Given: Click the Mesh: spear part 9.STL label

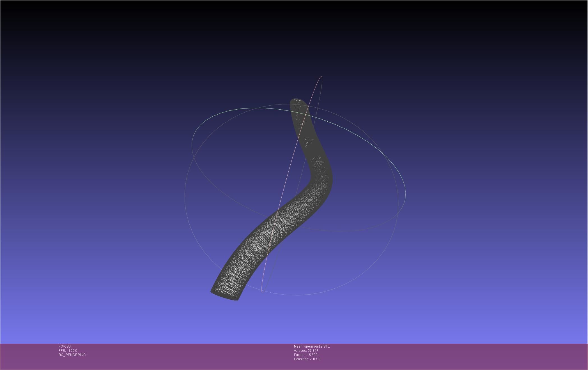Looking at the screenshot, I should (312, 346).
